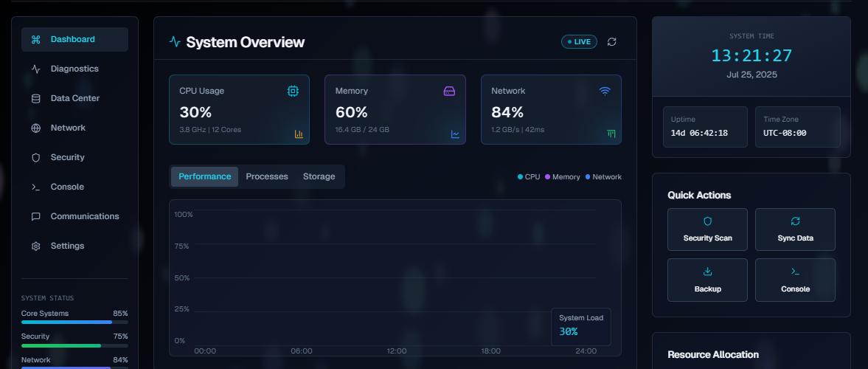Click the download icon on Backup
This screenshot has width=868, height=369.
707,272
